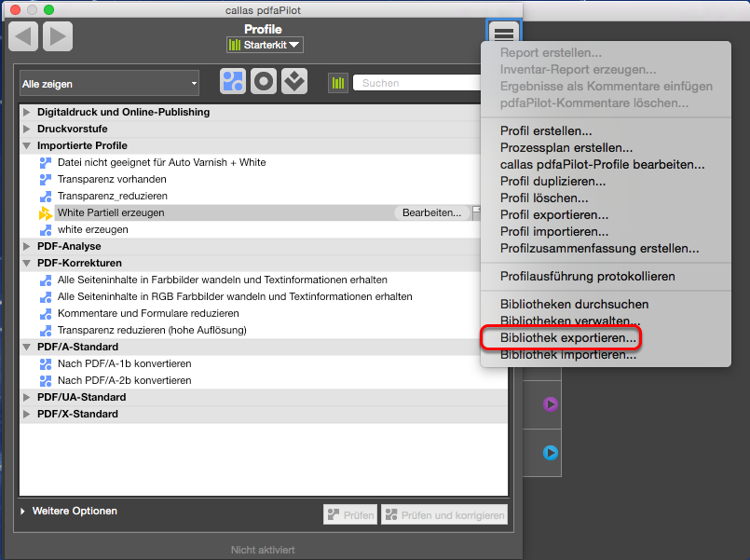The height and width of the screenshot is (560, 750).
Task: Click Bearbeiten... button on selected profile
Action: coord(431,212)
